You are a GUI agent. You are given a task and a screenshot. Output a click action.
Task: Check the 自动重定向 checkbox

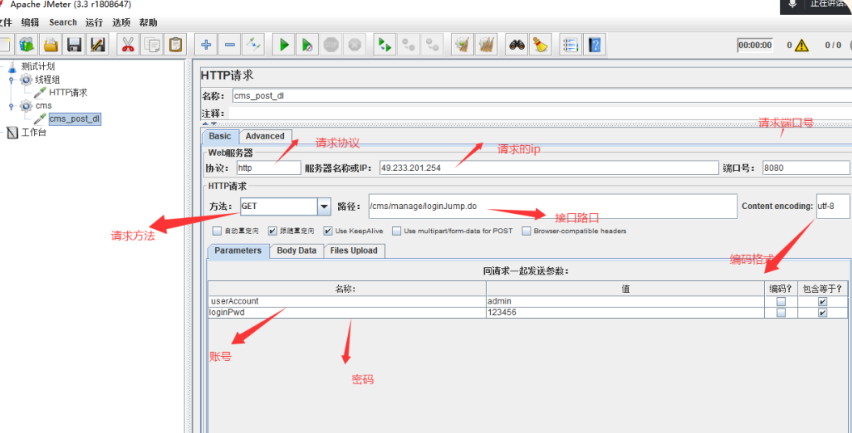[217, 231]
